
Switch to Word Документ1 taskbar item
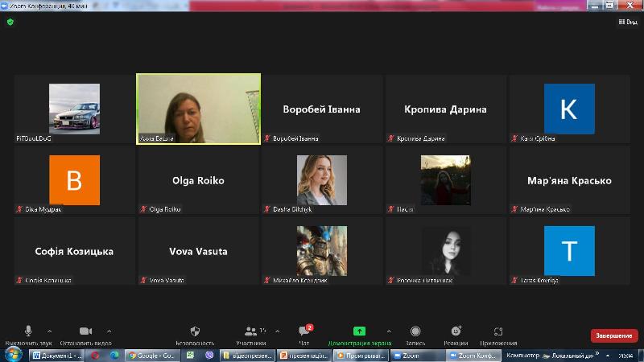click(57, 356)
